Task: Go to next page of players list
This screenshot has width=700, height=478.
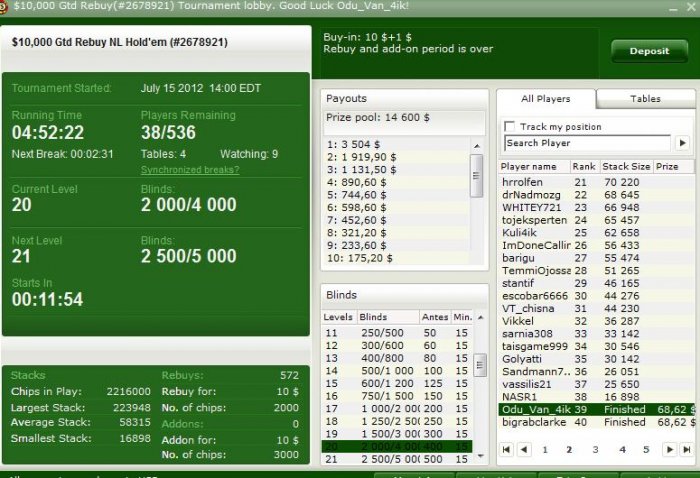Action: point(670,449)
